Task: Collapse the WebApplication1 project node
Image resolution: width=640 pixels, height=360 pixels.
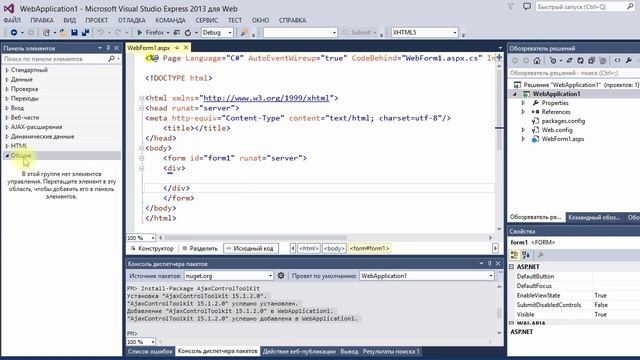Action: click(x=515, y=94)
